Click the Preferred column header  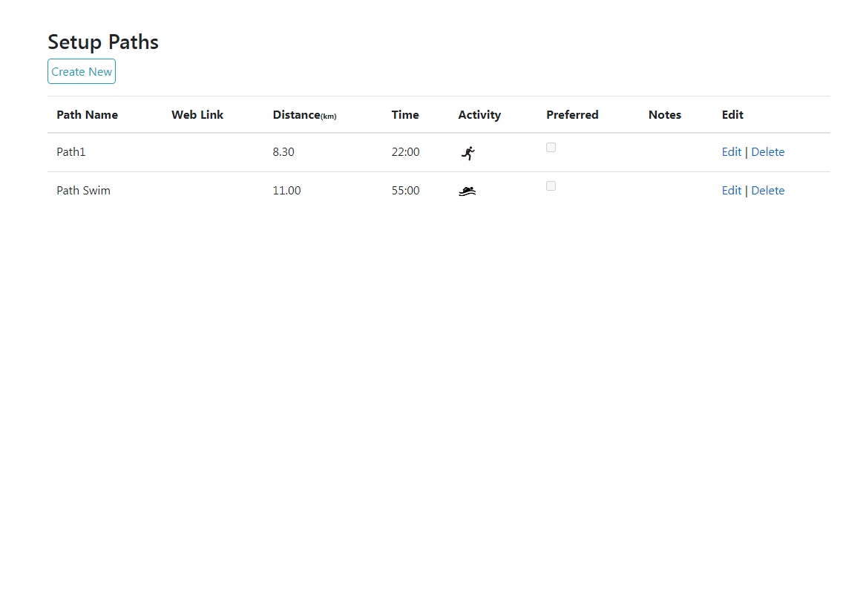tap(572, 115)
